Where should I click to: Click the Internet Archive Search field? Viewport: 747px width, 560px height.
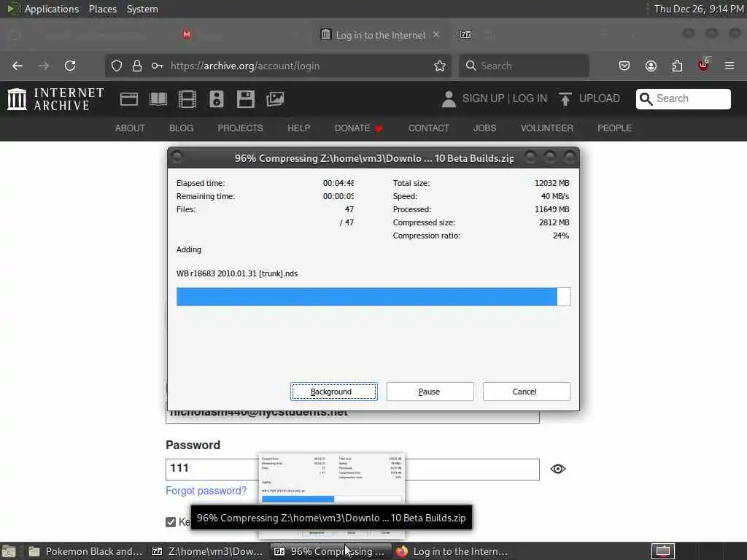click(683, 98)
